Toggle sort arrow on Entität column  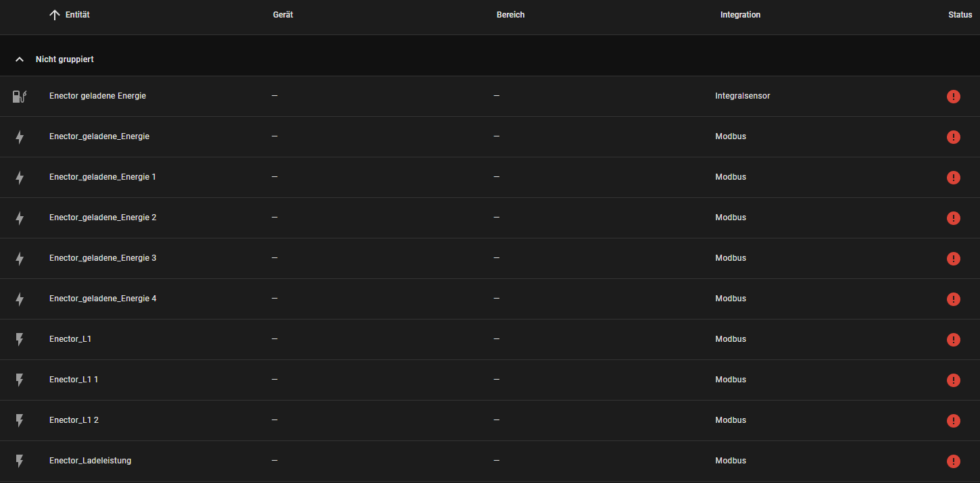coord(55,15)
